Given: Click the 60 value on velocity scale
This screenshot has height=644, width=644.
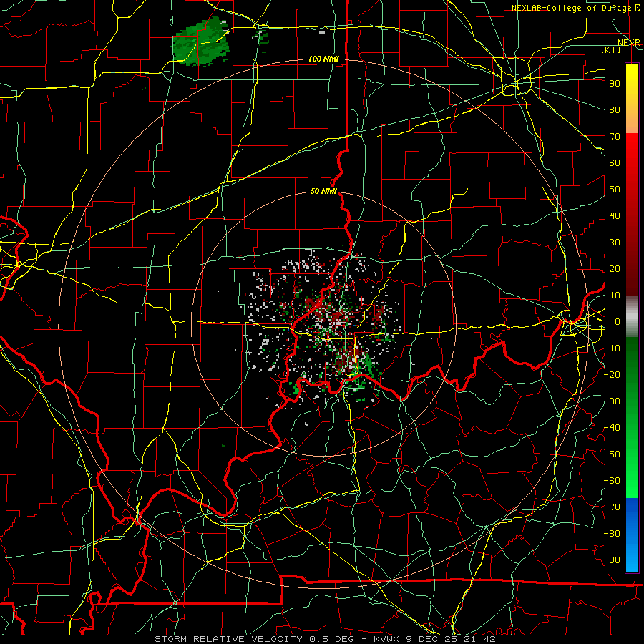Looking at the screenshot, I should point(615,163).
